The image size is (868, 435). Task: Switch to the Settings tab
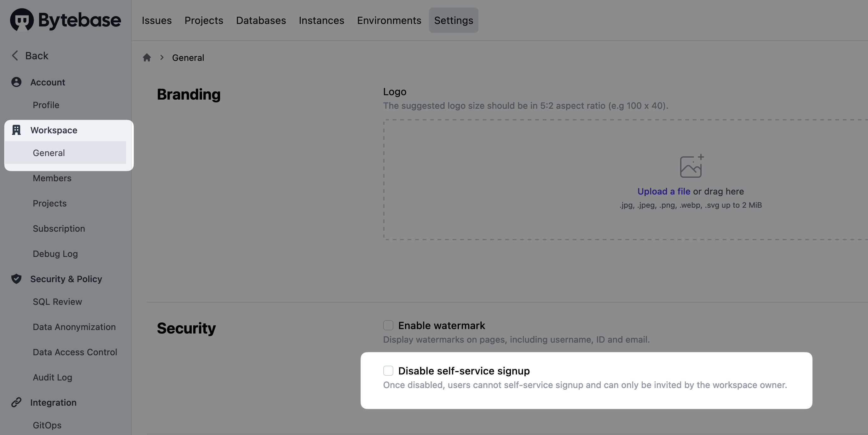453,20
